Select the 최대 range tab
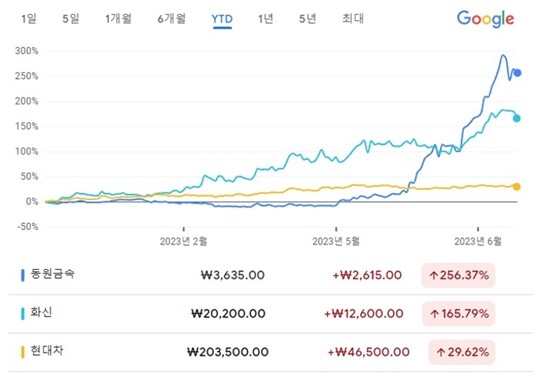Screen dimensions: 540x378 (x=353, y=19)
